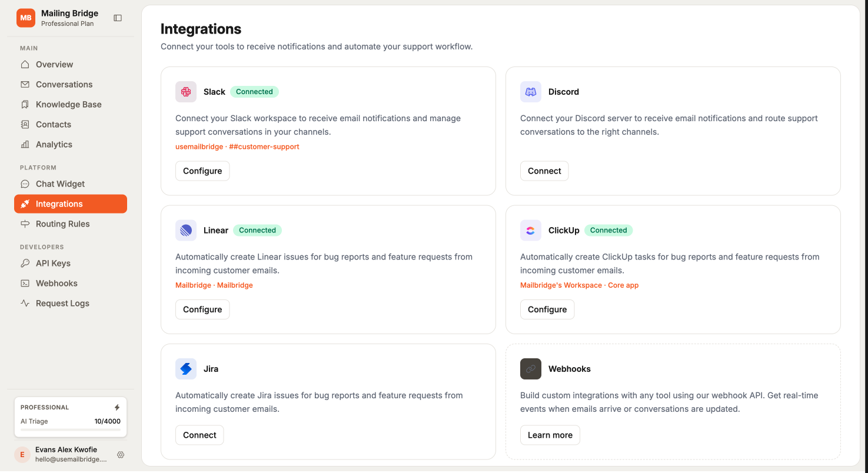Click the Webhooks card link icon
The image size is (868, 473).
point(531,369)
